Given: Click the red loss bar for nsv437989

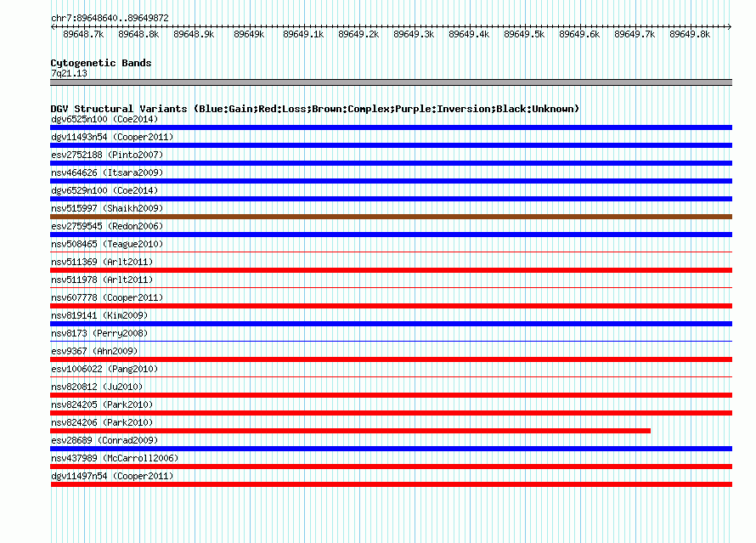Looking at the screenshot, I should pos(391,467).
